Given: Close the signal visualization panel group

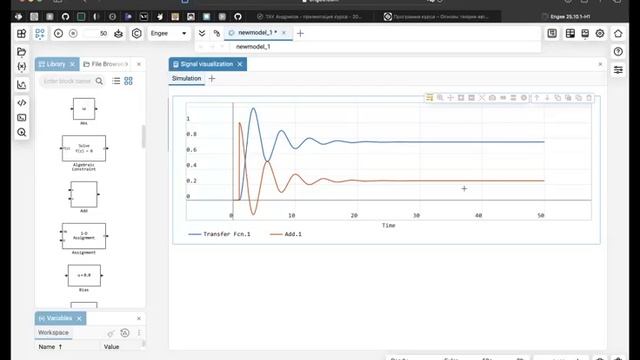Looking at the screenshot, I should (x=600, y=64).
